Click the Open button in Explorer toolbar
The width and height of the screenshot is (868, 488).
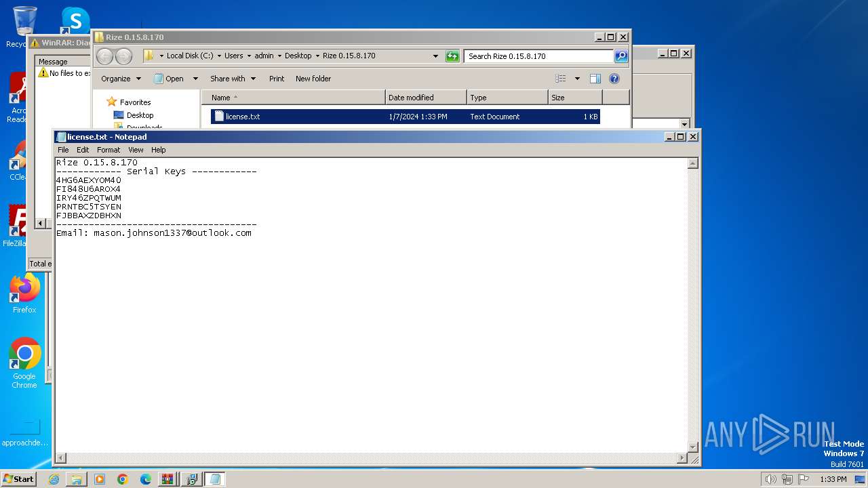coord(169,79)
